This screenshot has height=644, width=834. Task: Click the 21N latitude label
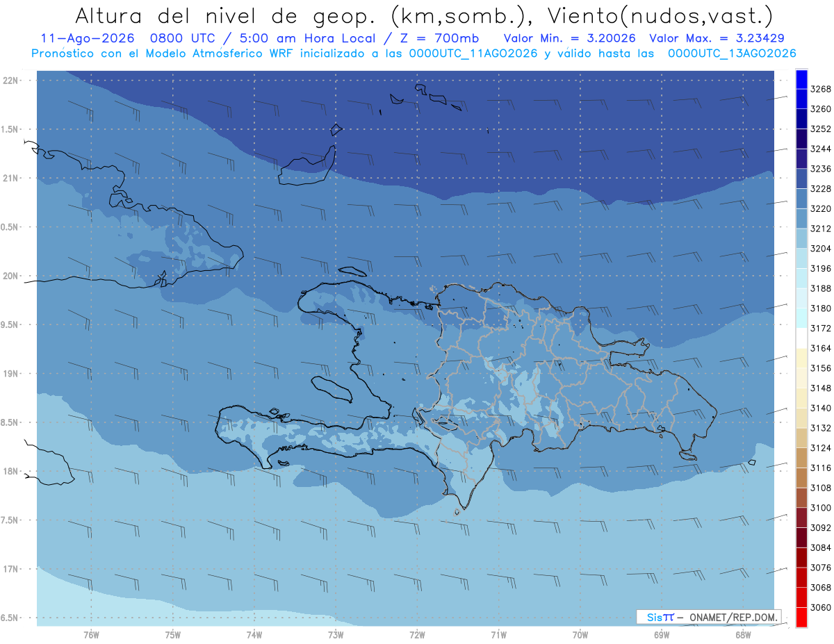point(12,179)
